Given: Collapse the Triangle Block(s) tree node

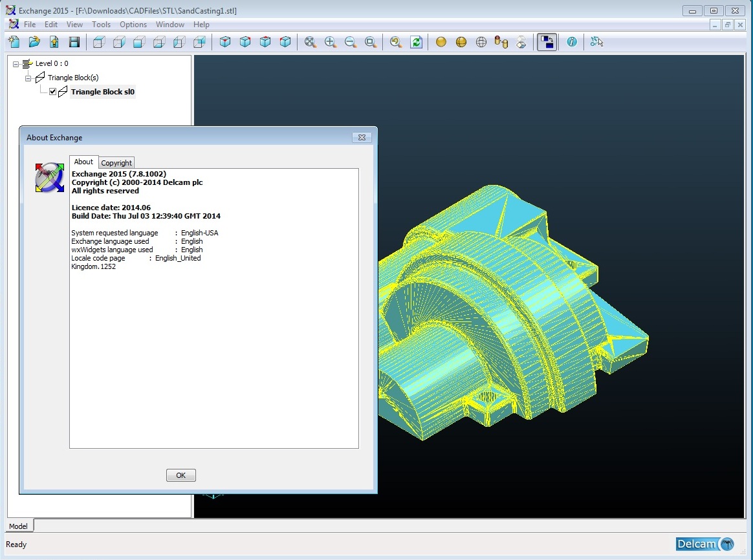Looking at the screenshot, I should click(28, 78).
